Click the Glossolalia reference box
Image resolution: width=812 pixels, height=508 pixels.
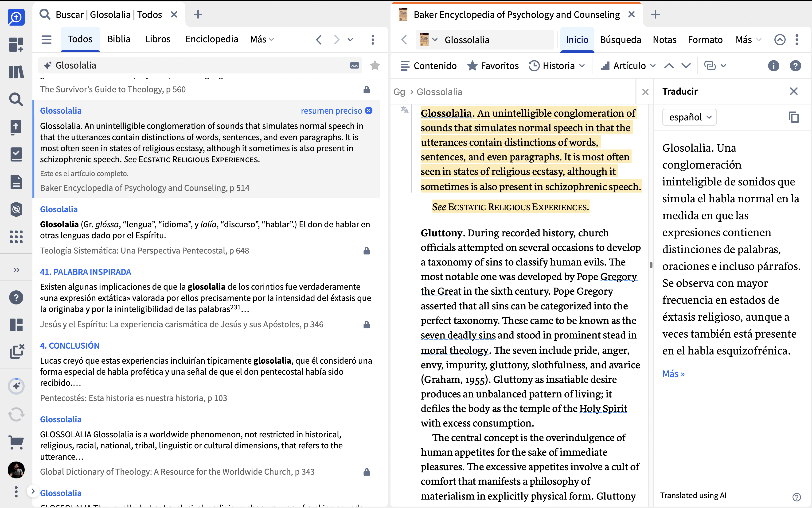498,40
